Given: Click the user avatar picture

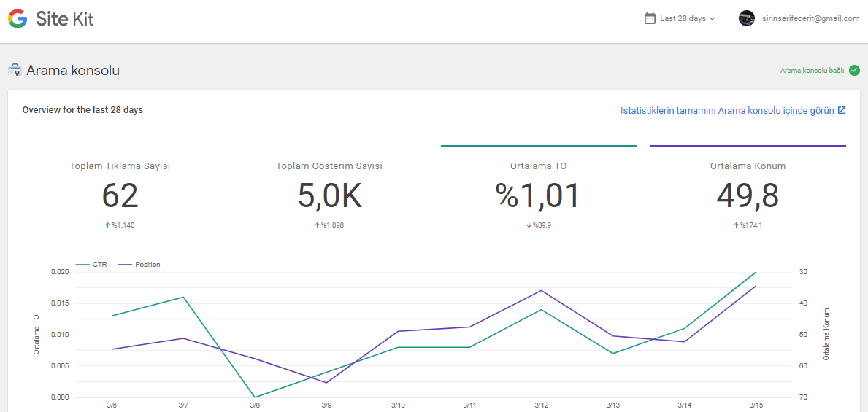Looking at the screenshot, I should [x=747, y=18].
